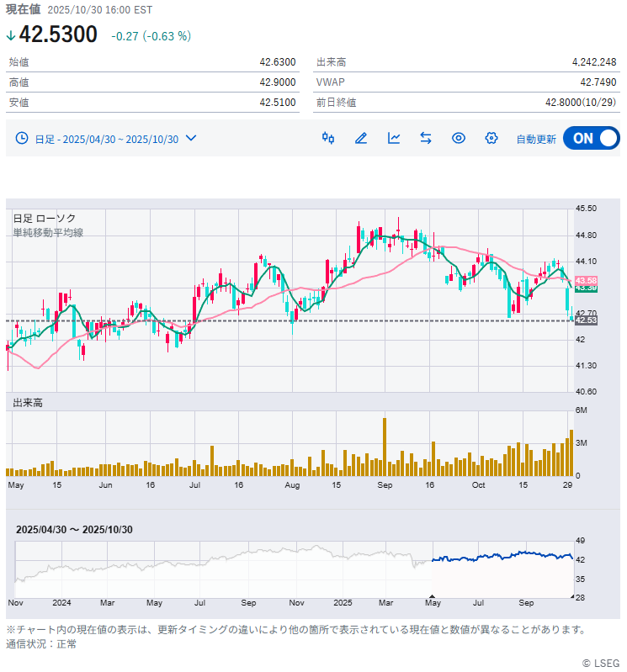
Task: Toggle the eye visibility icon
Action: [459, 138]
